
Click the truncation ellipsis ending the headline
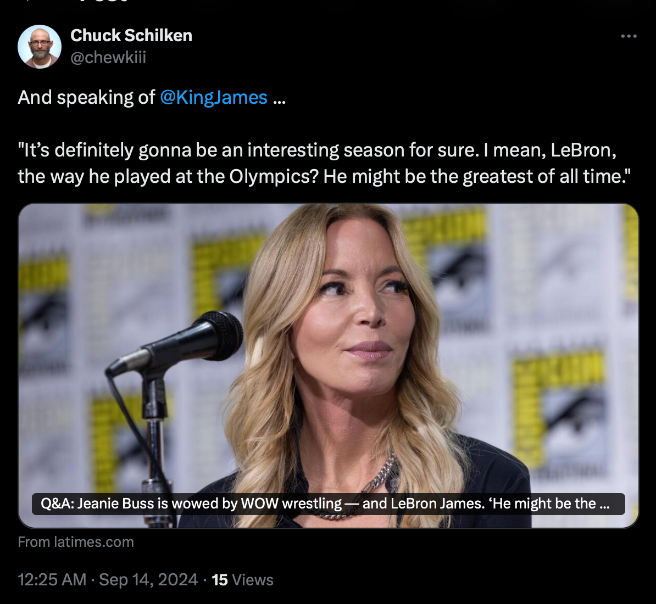(604, 504)
